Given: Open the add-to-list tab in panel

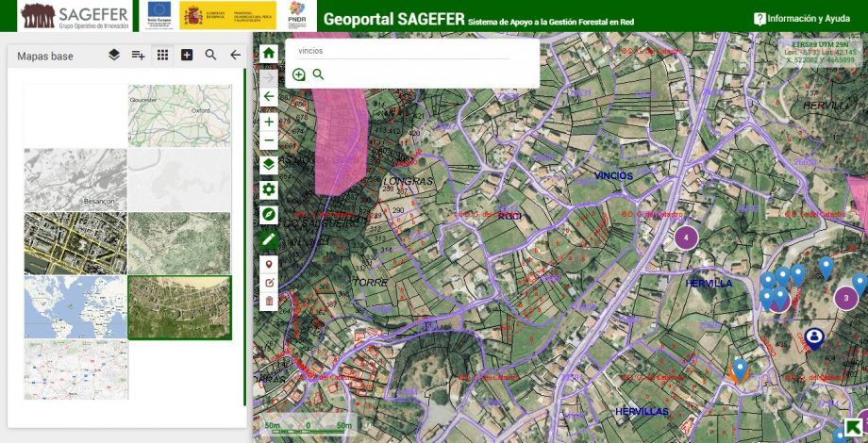Looking at the screenshot, I should click(x=139, y=56).
